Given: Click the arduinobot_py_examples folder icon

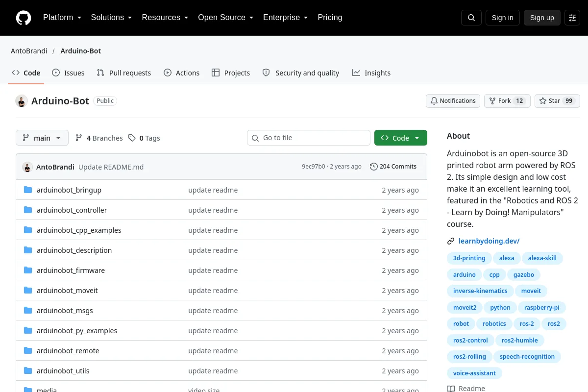Looking at the screenshot, I should pyautogui.click(x=28, y=330).
